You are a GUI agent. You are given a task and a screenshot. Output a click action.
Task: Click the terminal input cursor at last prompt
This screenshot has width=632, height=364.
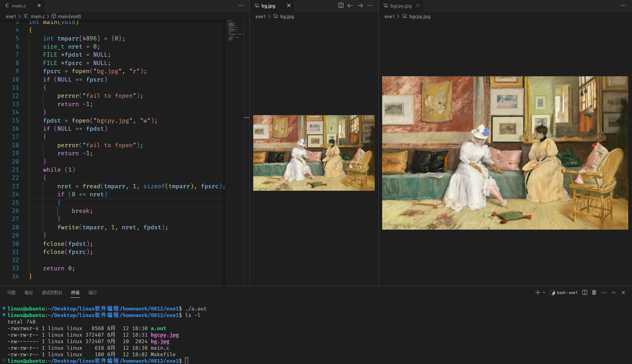point(187,361)
